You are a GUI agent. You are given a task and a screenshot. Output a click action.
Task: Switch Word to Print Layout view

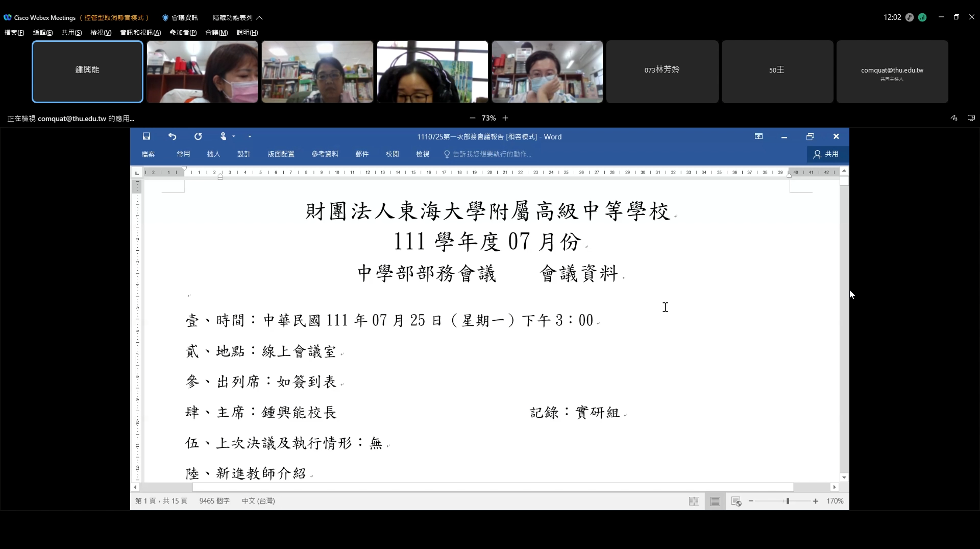click(715, 502)
